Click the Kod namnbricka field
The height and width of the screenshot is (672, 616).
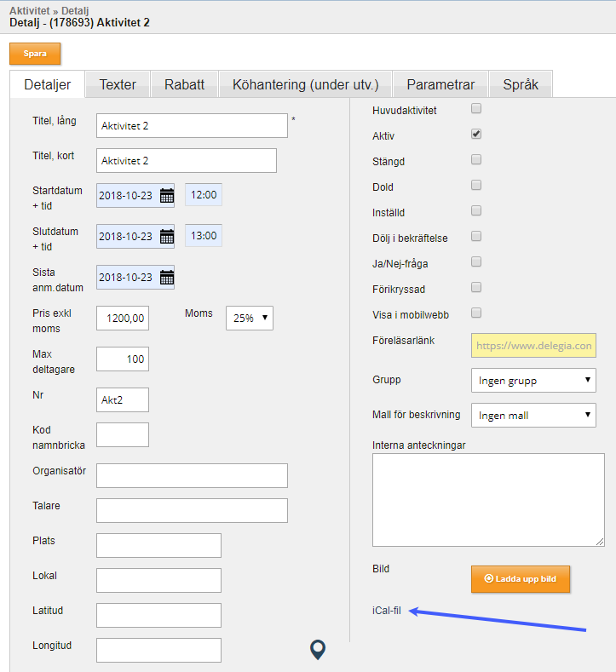(123, 434)
